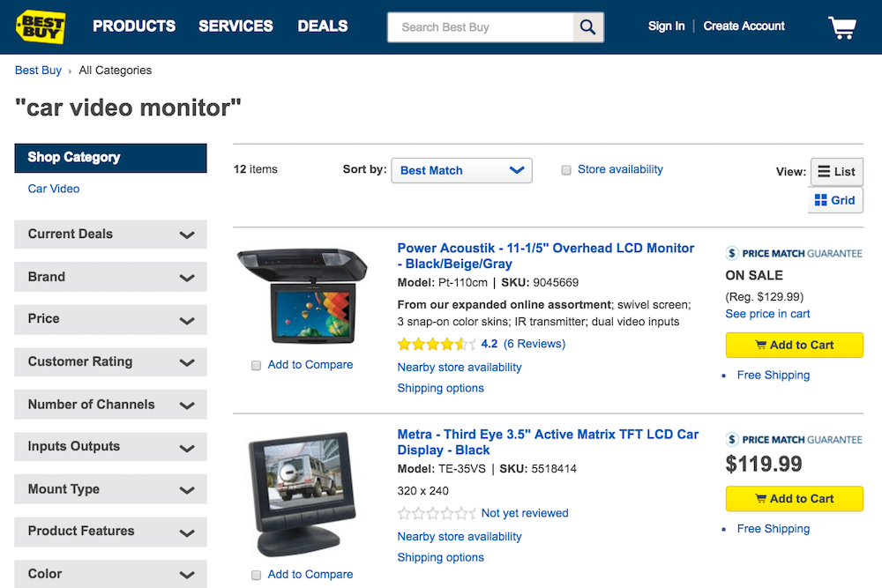Click the Sign In link
The image size is (882, 588).
(x=666, y=26)
